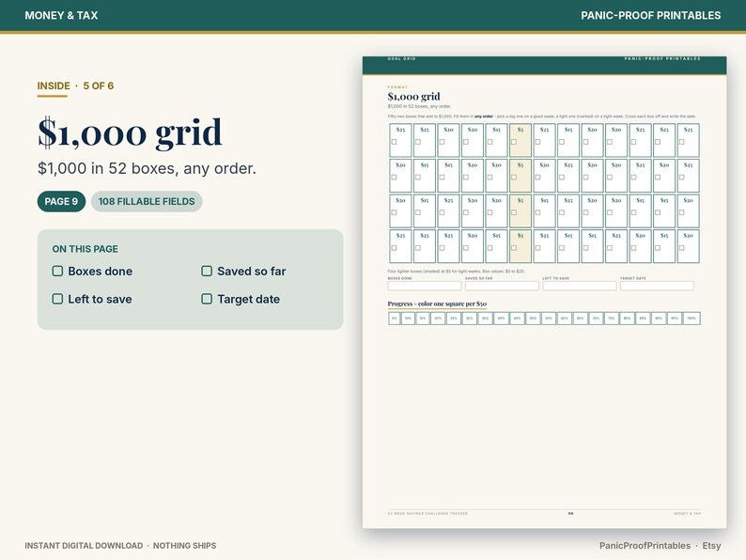
Task: Color the 75% progress square
Action: pos(612,319)
